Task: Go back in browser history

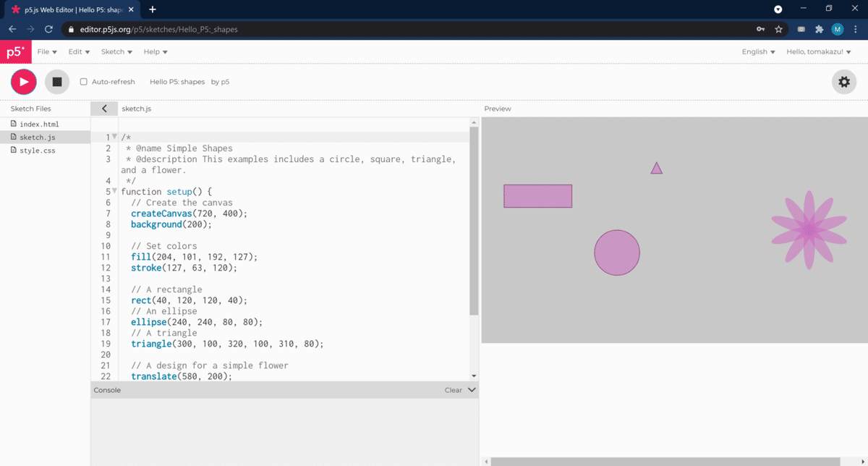Action: coord(12,29)
